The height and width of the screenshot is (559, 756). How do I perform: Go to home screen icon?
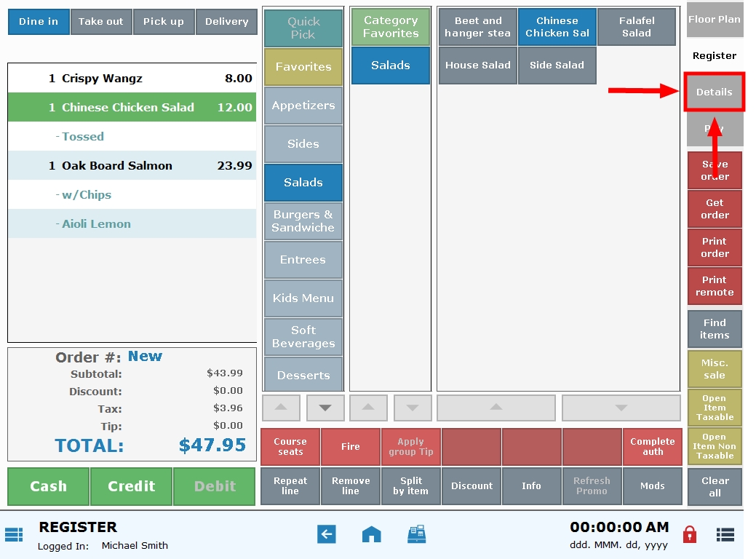pos(371,534)
